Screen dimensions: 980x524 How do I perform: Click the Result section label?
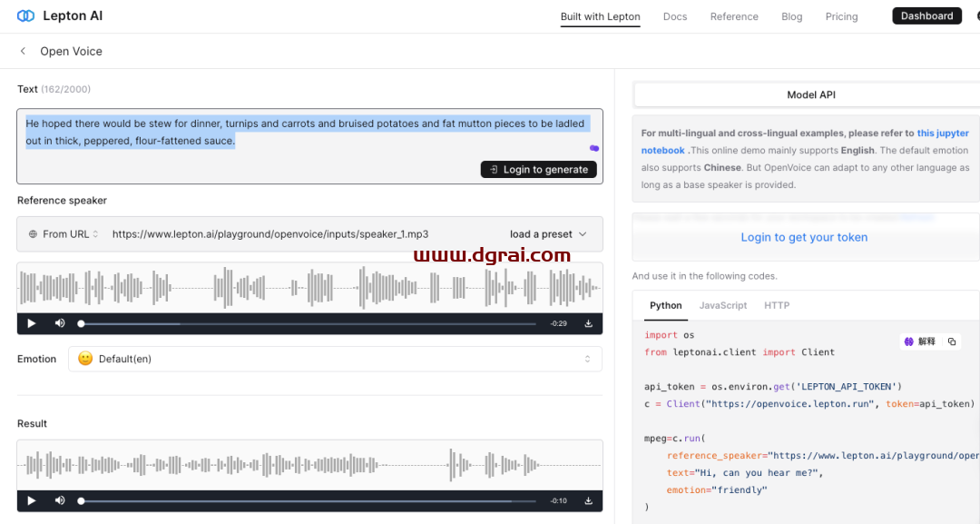click(x=32, y=423)
